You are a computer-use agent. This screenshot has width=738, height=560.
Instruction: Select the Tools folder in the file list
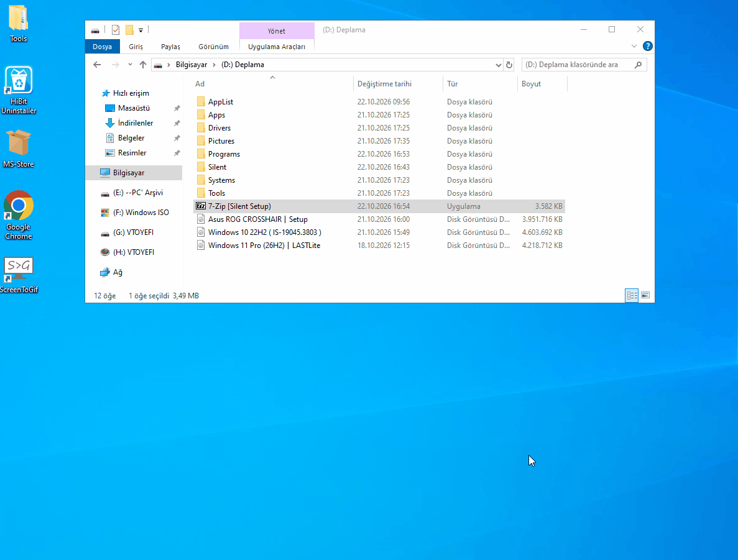[x=379, y=193]
